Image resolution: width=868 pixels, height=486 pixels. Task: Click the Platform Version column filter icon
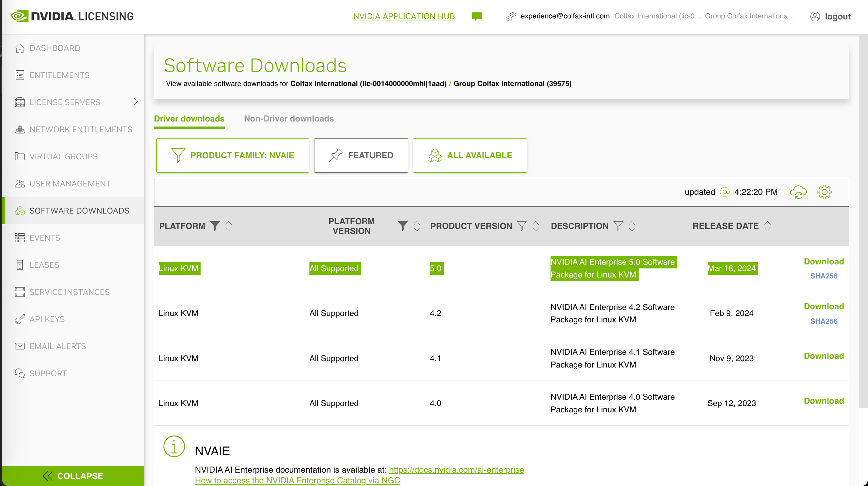(x=403, y=226)
